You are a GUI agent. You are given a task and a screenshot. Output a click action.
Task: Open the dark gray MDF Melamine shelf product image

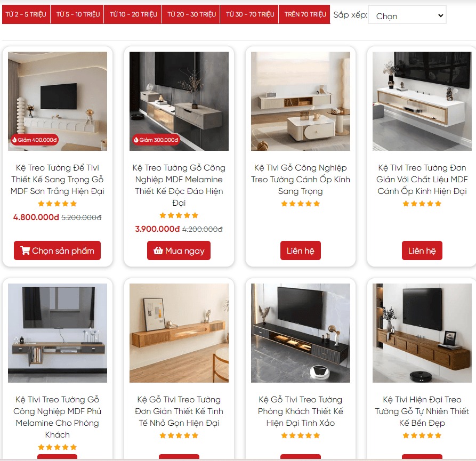[179, 101]
